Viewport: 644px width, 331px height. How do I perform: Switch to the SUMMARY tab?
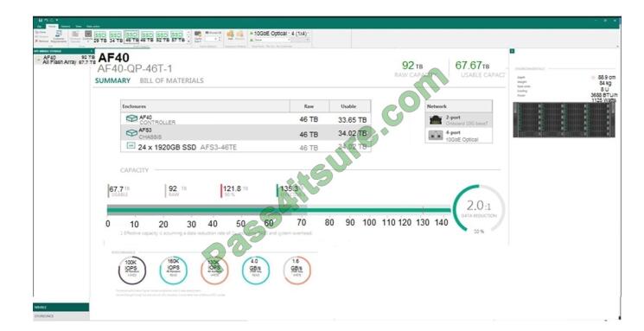[112, 80]
